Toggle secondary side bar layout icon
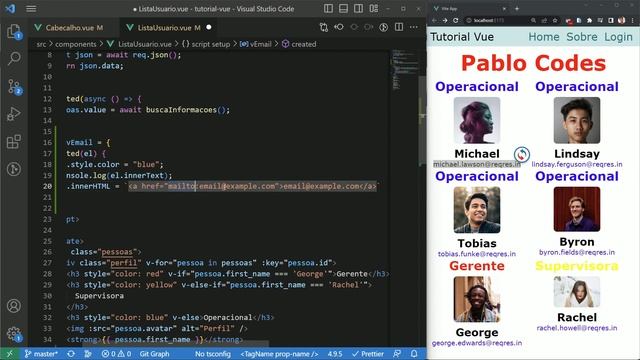Viewport: 640px width, 360px height. pos(358,9)
